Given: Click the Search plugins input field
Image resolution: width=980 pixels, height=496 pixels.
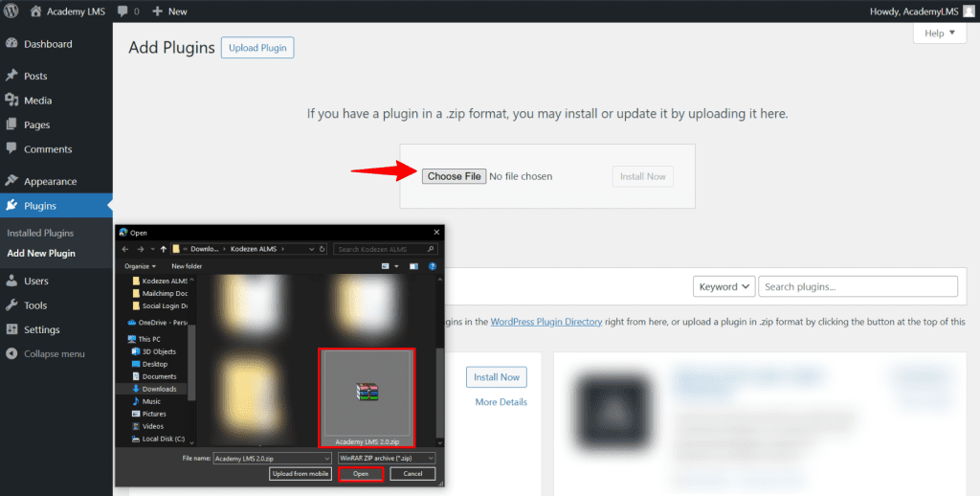Looking at the screenshot, I should click(858, 286).
